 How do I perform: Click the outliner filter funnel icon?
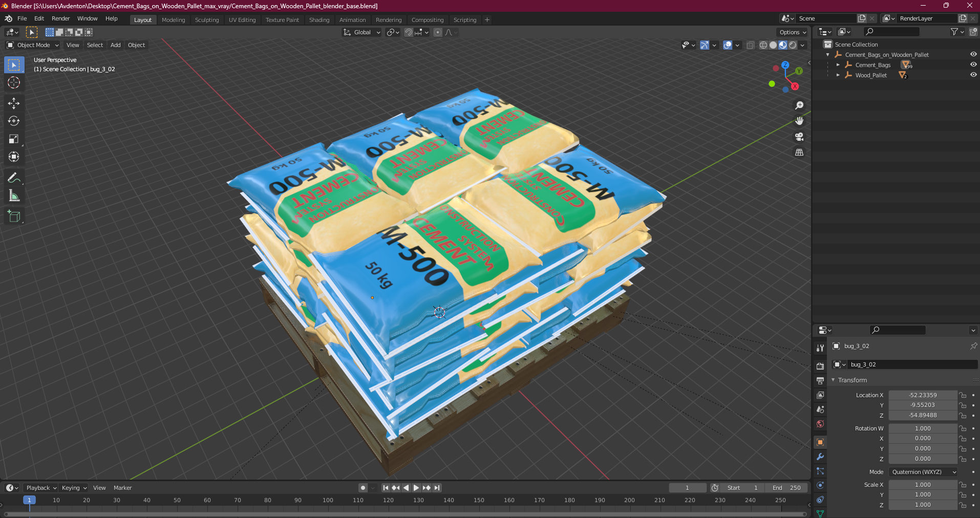[954, 32]
